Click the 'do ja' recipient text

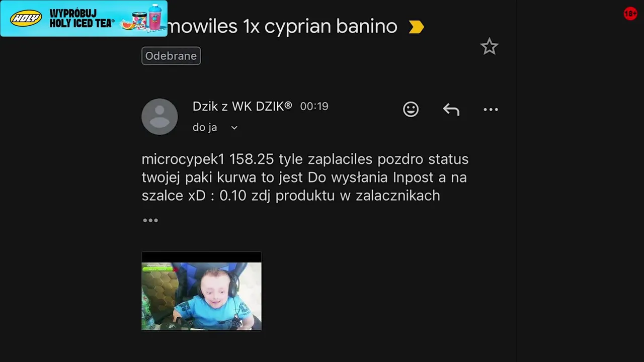coord(205,128)
